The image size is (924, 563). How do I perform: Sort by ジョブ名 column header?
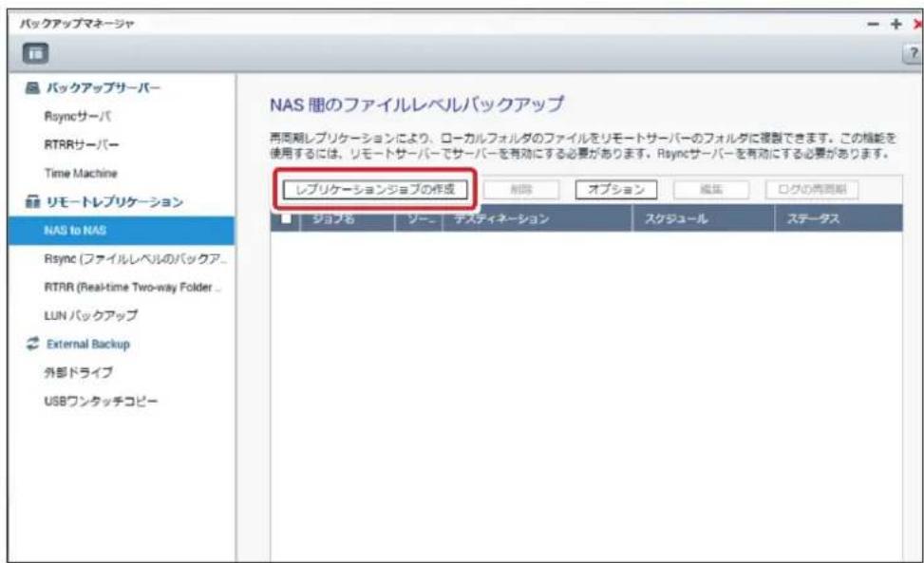click(348, 218)
